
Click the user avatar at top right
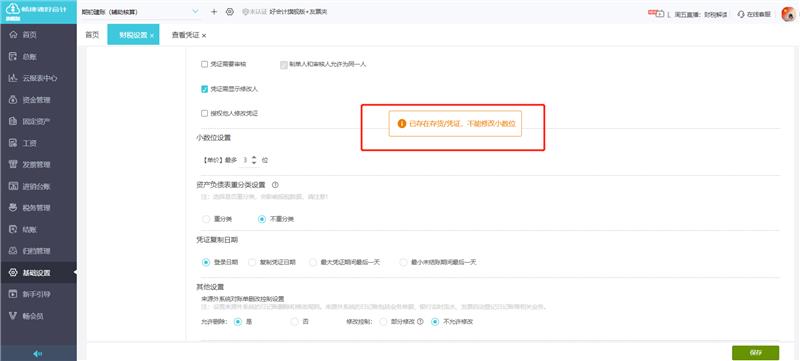(x=788, y=14)
